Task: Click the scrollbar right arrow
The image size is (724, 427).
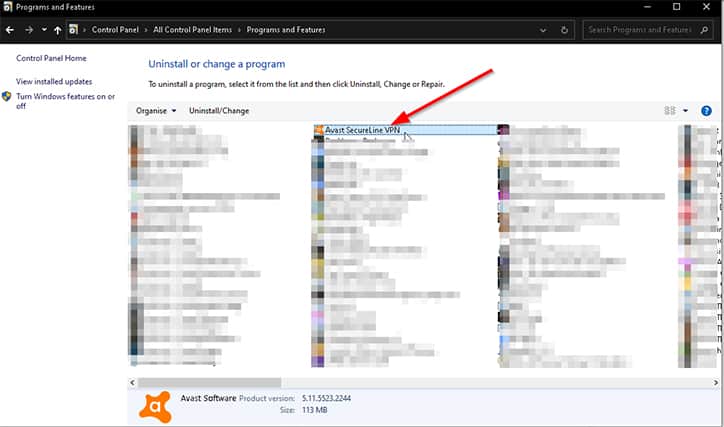Action: [716, 383]
